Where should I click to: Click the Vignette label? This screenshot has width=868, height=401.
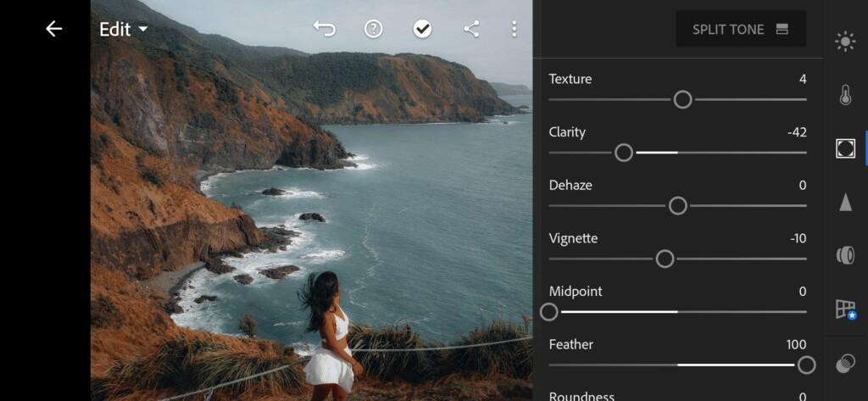point(573,239)
